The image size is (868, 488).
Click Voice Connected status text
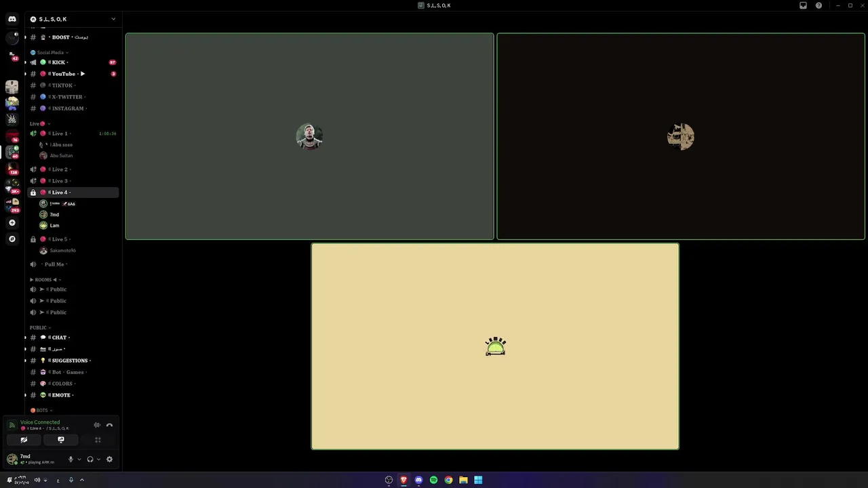pyautogui.click(x=40, y=422)
